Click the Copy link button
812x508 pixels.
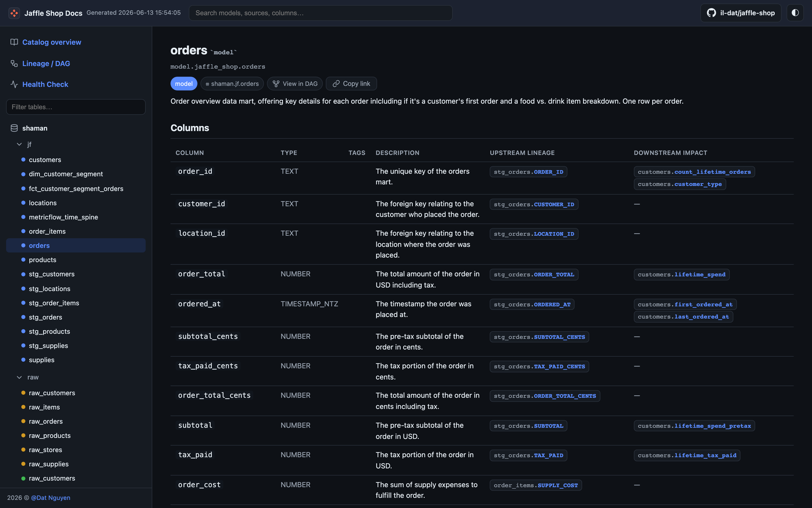[x=351, y=84]
